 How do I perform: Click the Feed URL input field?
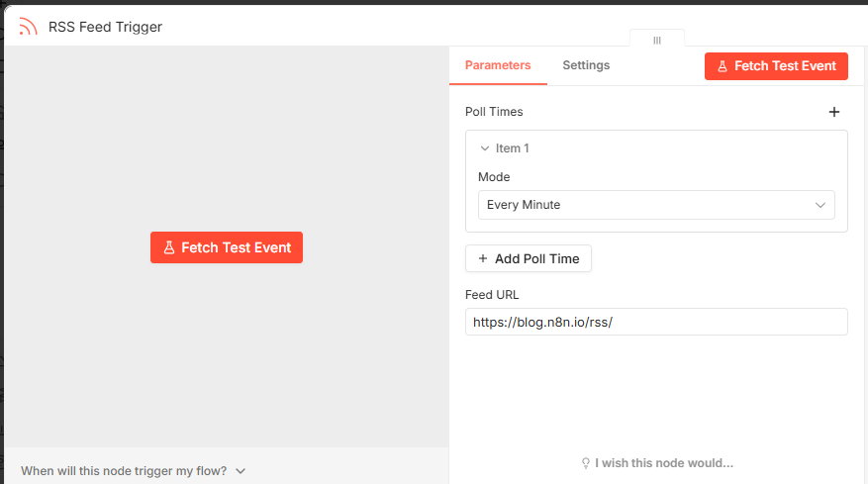click(656, 322)
